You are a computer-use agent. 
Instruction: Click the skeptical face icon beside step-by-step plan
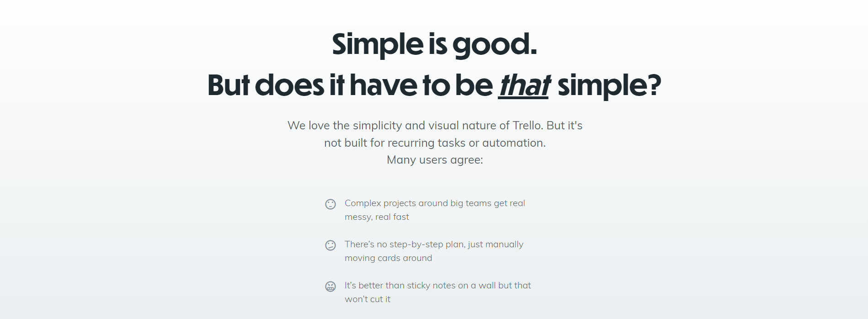330,245
